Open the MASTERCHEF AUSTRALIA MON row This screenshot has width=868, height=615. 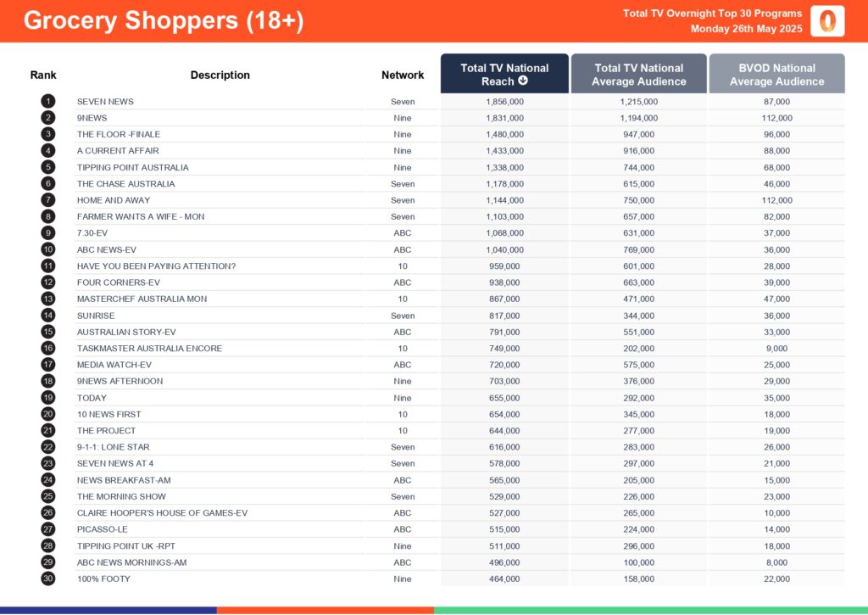tap(142, 299)
